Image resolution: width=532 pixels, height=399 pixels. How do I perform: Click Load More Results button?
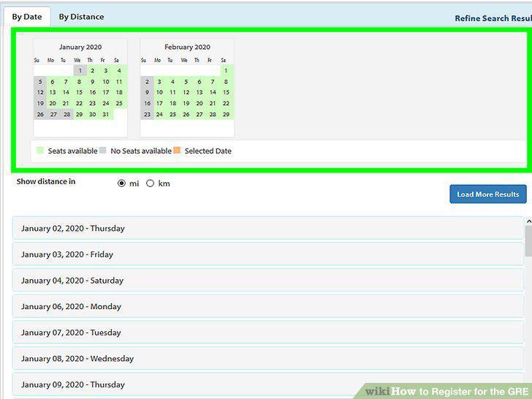click(x=488, y=194)
